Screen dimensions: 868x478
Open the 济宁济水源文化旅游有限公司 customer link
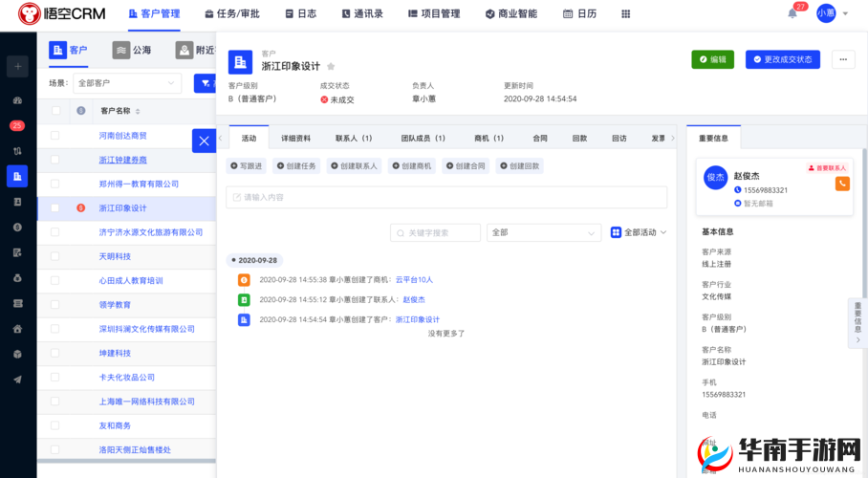click(x=151, y=232)
